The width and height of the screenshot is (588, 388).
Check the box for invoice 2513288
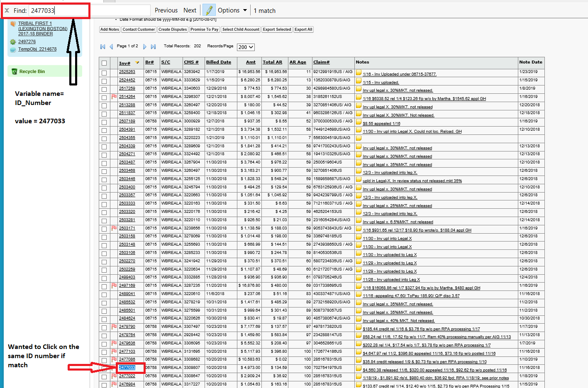pyautogui.click(x=104, y=106)
